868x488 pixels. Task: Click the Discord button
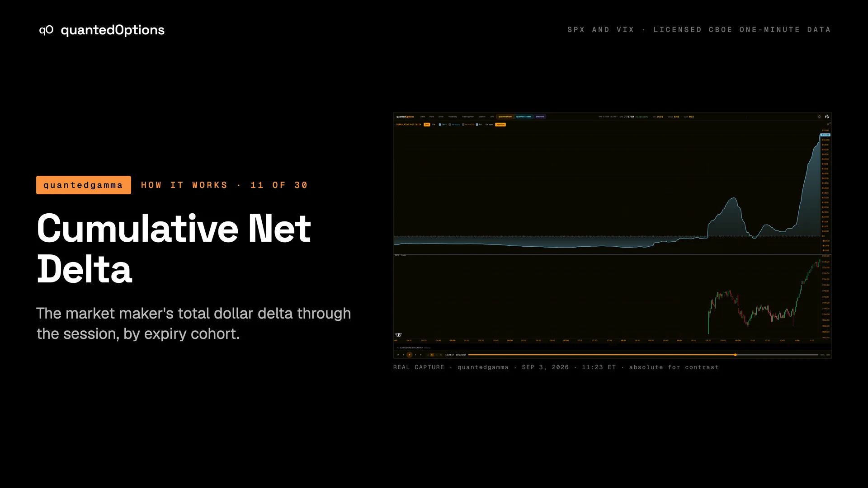540,117
